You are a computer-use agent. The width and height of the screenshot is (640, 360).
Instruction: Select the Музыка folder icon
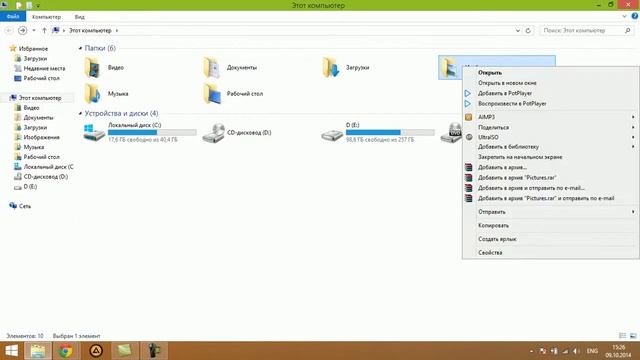[93, 93]
